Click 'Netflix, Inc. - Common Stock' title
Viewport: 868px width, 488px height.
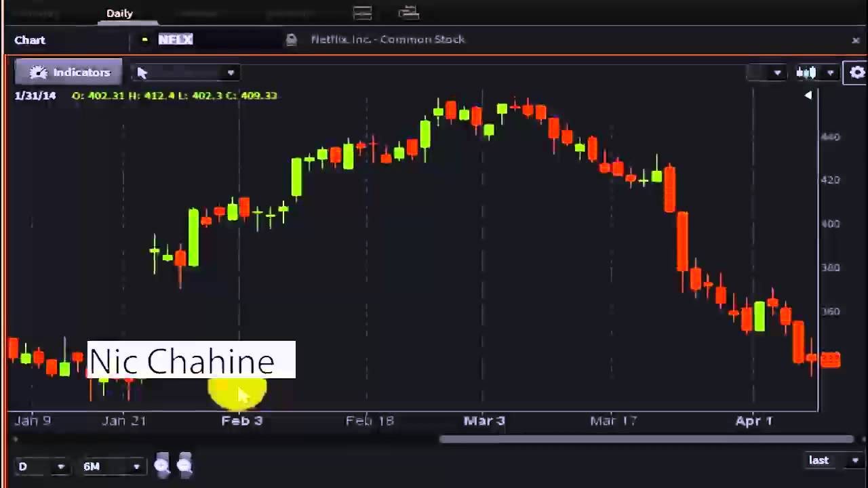click(388, 39)
